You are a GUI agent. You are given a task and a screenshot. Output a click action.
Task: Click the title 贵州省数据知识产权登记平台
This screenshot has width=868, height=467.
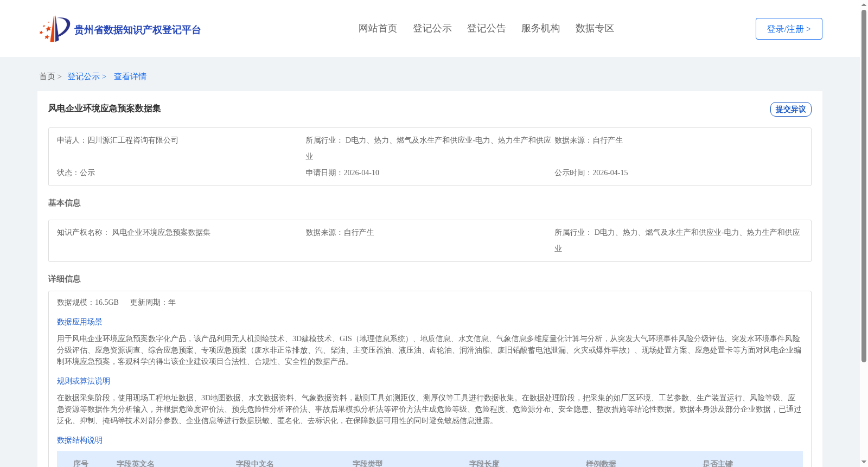[x=137, y=30]
